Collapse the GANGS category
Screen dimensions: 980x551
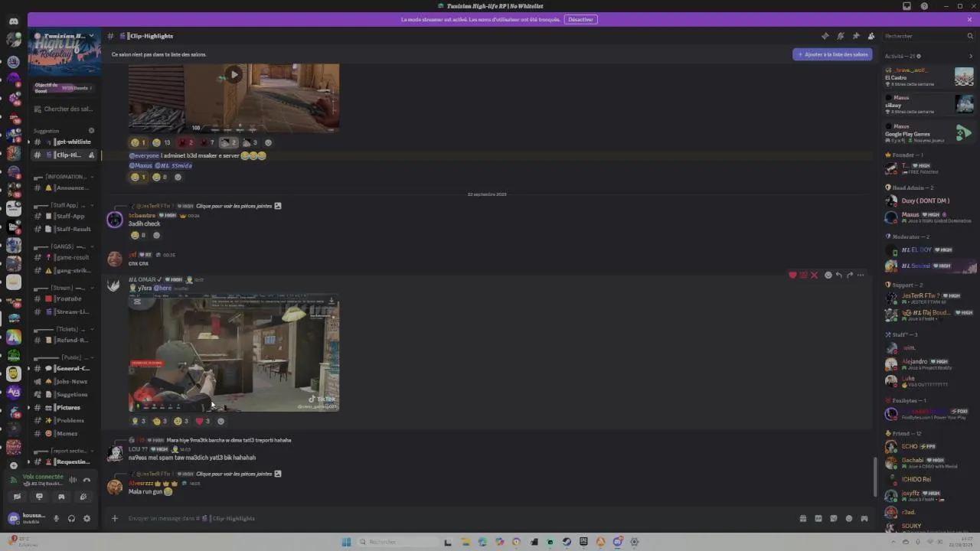[x=64, y=246]
